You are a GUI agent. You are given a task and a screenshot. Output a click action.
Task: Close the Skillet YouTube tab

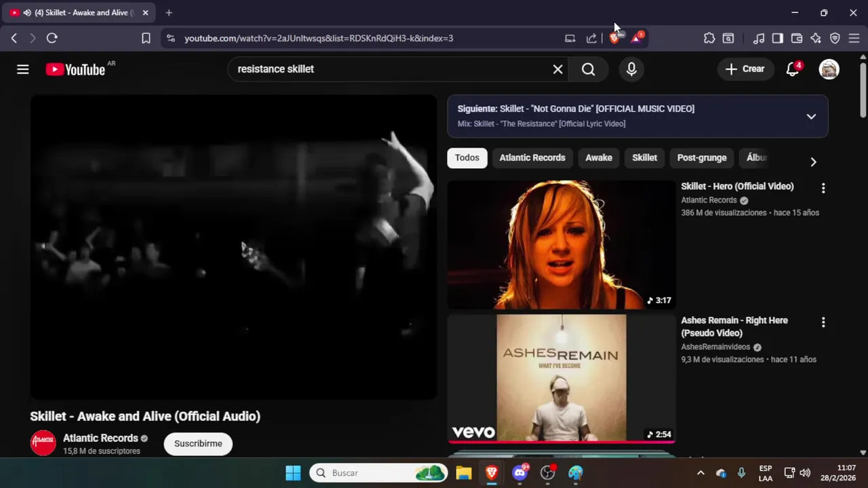[145, 13]
